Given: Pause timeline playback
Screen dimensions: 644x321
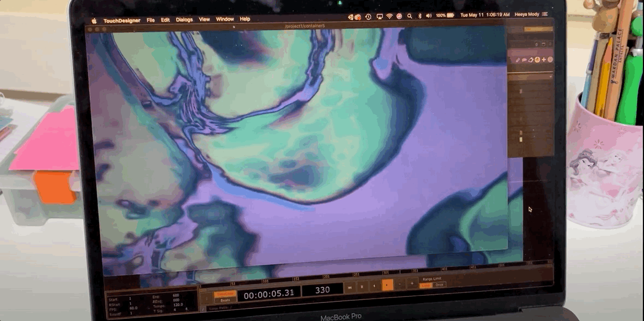Looking at the screenshot, I should click(x=362, y=287).
